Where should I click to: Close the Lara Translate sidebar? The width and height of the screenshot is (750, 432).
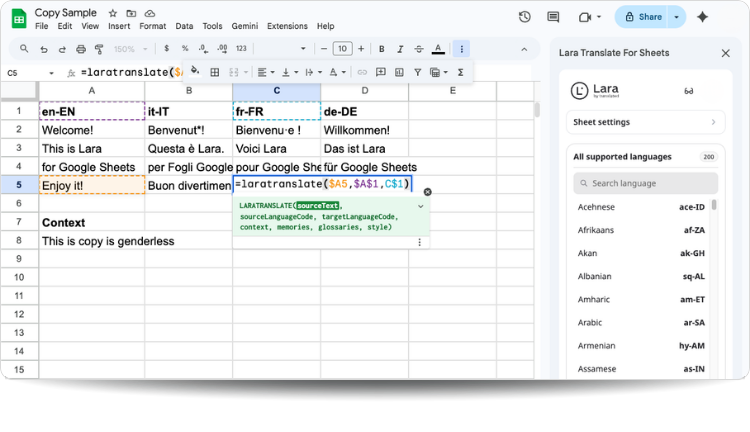726,53
